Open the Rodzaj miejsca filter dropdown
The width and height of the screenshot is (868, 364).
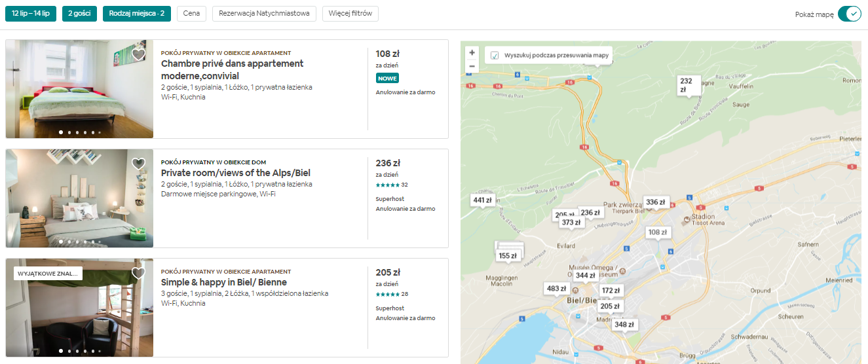coord(137,14)
